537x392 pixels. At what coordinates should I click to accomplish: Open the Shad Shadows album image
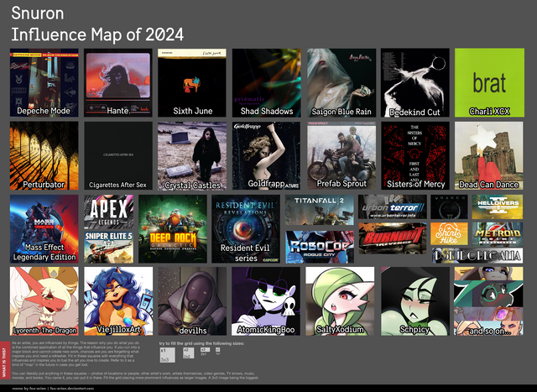(x=267, y=82)
